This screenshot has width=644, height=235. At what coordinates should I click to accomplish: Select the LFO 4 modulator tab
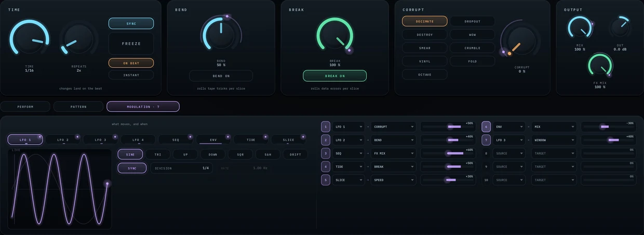138,140
